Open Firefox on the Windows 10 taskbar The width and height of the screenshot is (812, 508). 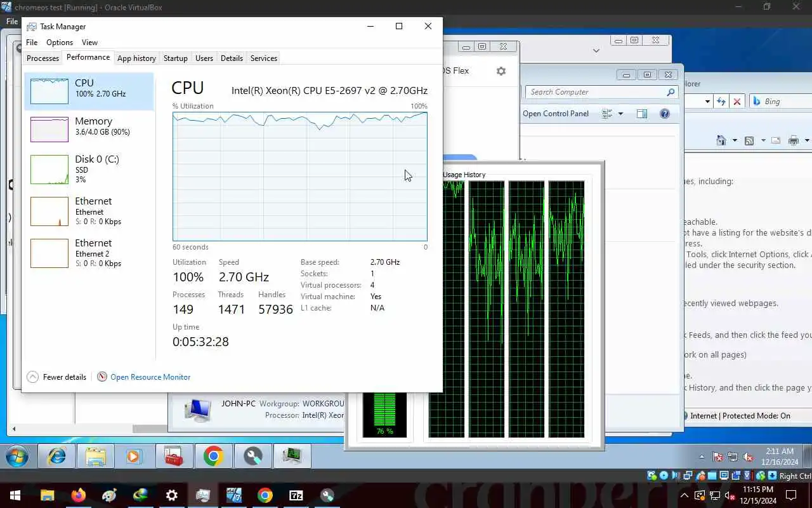[79, 495]
